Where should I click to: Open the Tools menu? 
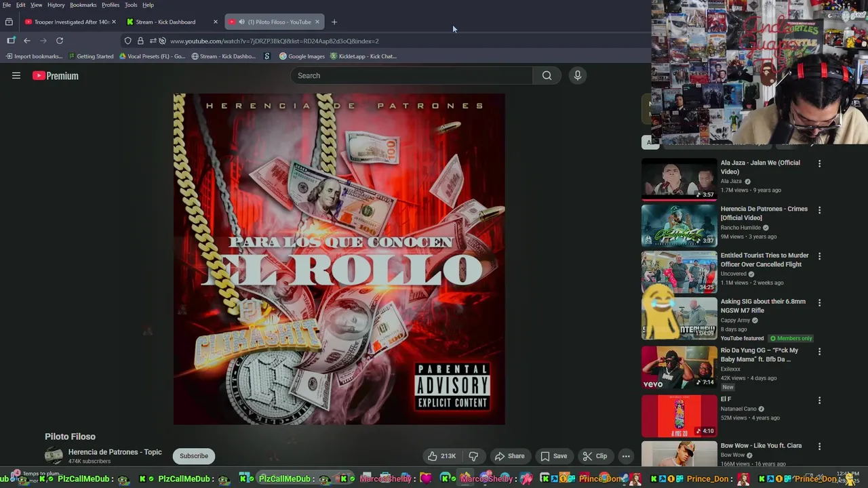[131, 5]
